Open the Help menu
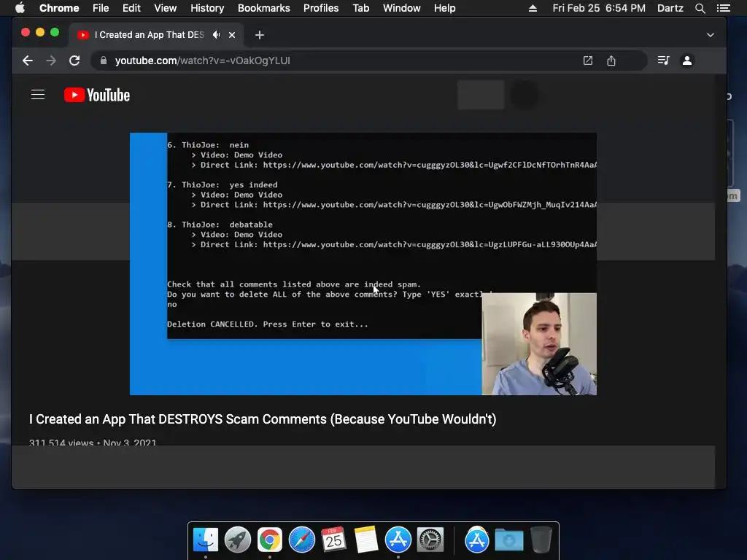 click(444, 8)
